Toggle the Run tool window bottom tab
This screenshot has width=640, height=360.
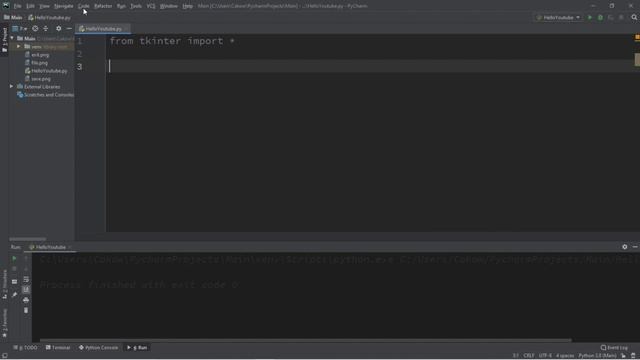pyautogui.click(x=137, y=348)
